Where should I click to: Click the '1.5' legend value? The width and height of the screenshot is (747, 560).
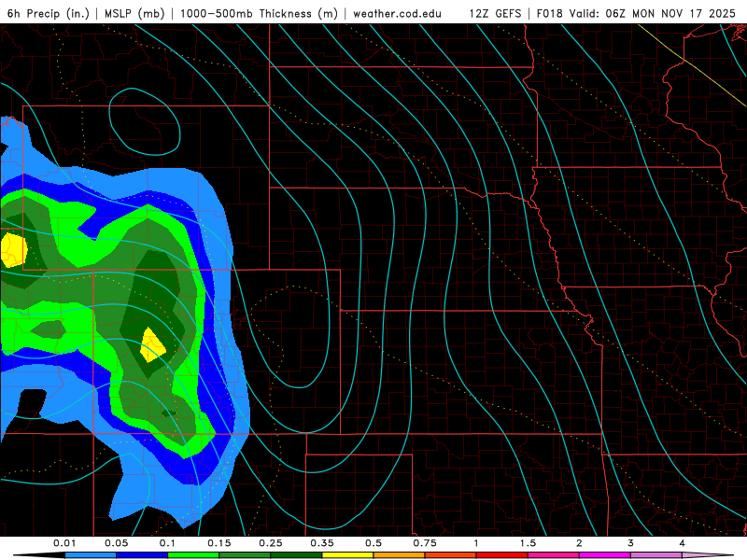pyautogui.click(x=528, y=543)
